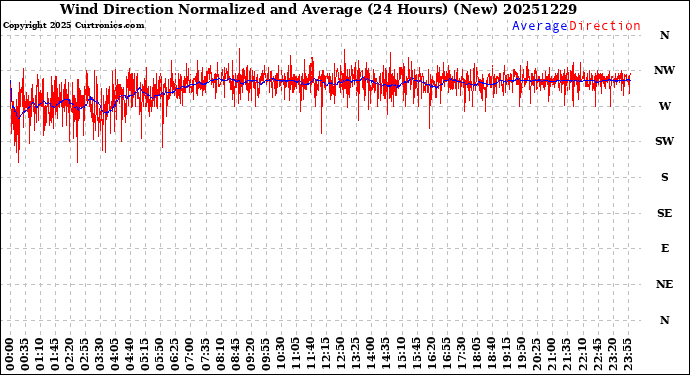Click the Copyright 2025 Curtronics.com text
This screenshot has width=690, height=375.
[73, 26]
